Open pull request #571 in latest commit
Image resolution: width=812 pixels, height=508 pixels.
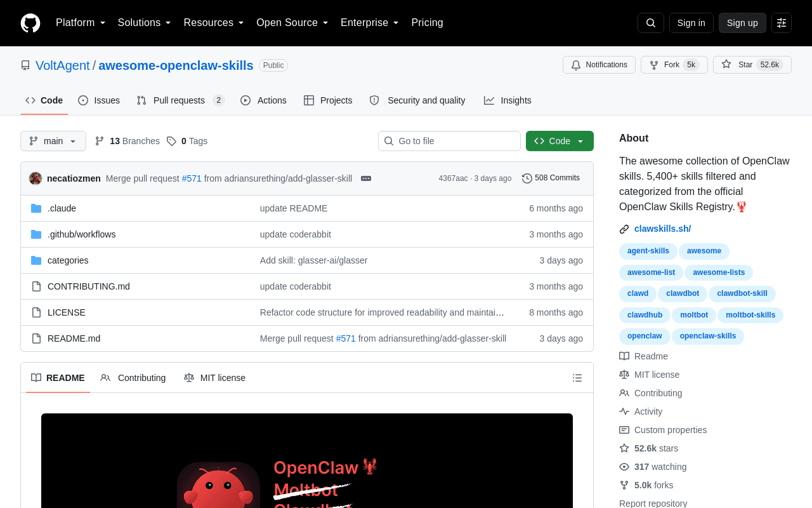pos(192,178)
